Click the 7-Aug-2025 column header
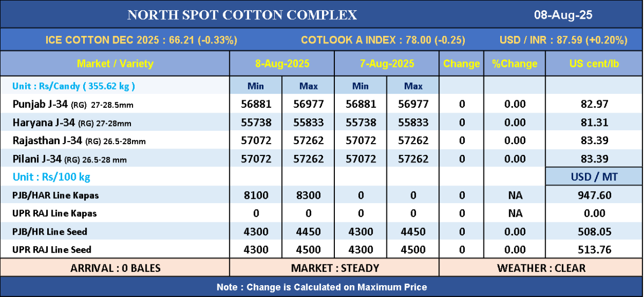Screen dimensions: 644x297 pyautogui.click(x=387, y=64)
